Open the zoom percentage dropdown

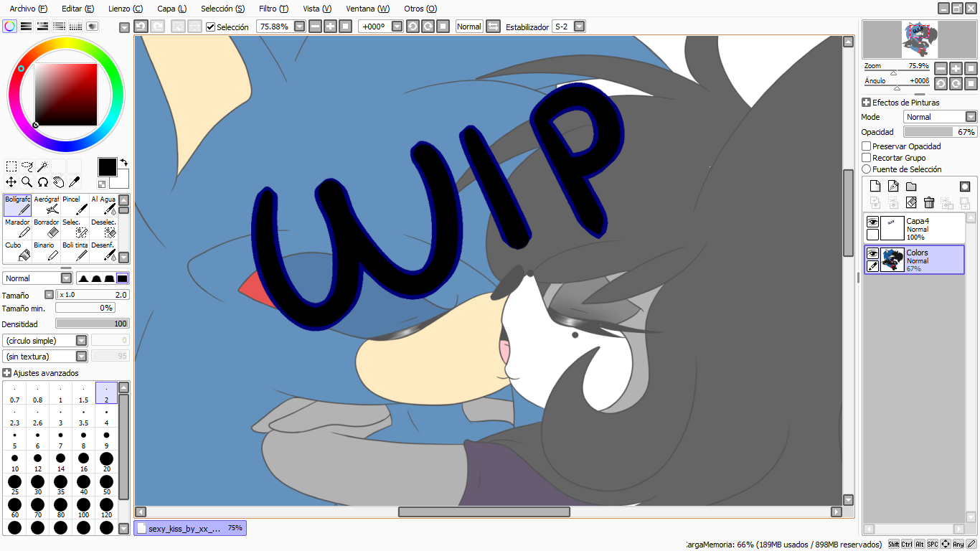click(x=299, y=27)
